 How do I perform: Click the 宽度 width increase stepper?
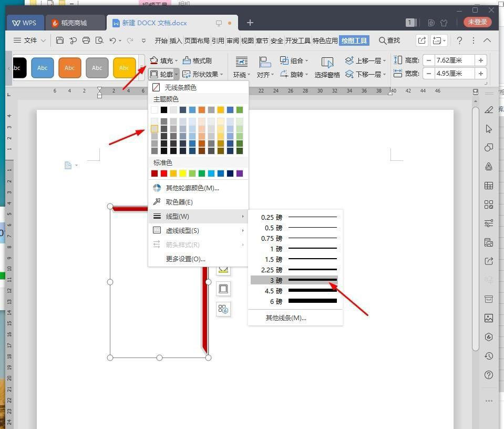pos(480,74)
